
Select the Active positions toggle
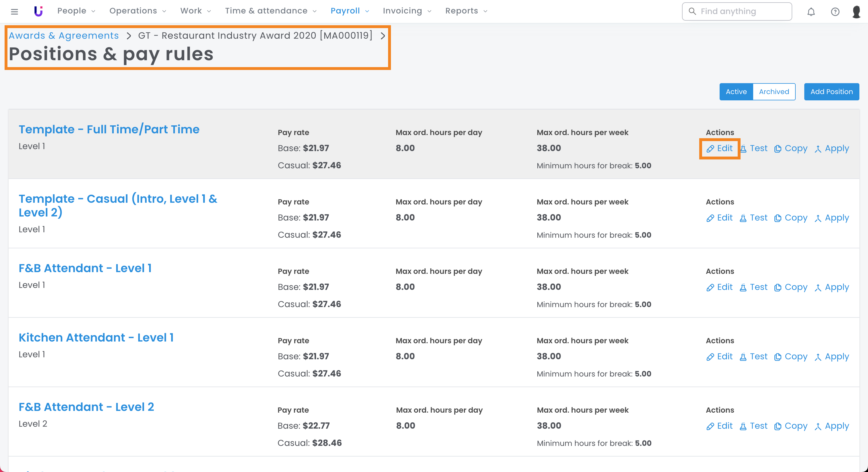tap(736, 91)
